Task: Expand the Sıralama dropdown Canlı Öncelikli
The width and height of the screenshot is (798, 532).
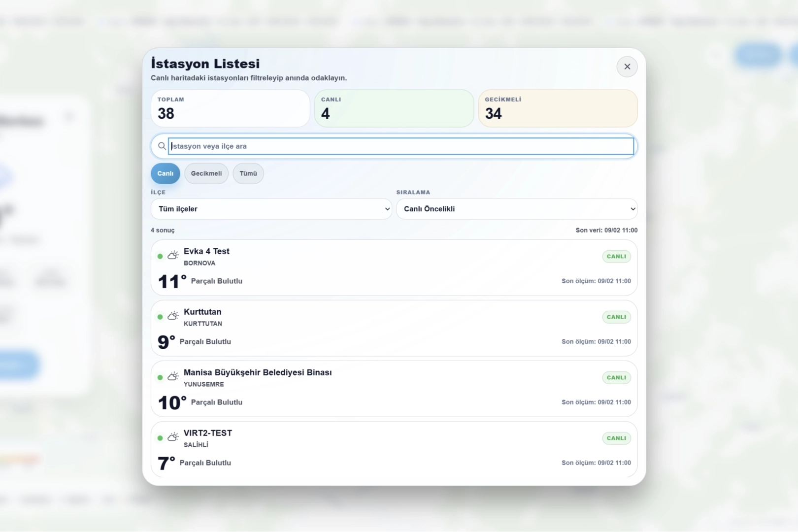Action: point(516,209)
